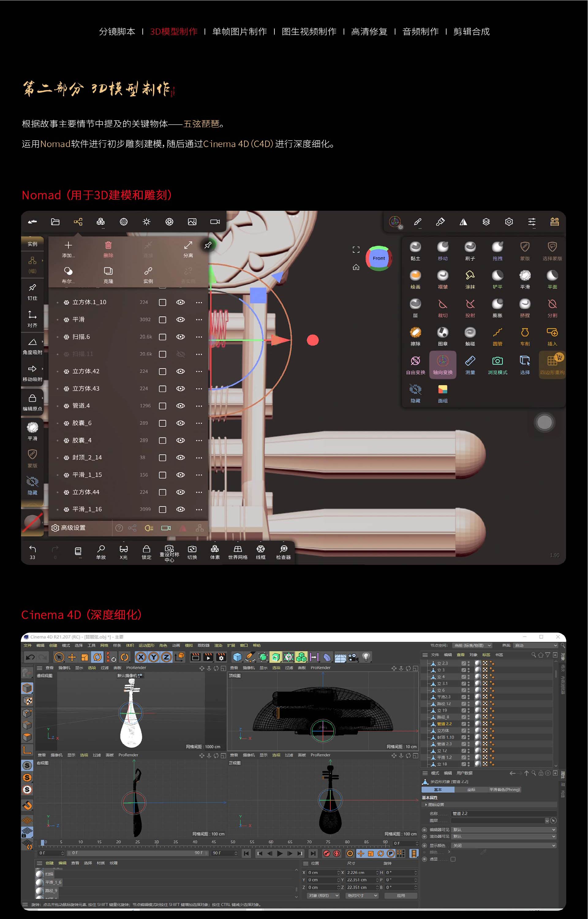This screenshot has width=588, height=919.
Task: Switch to the 坐标 attribute tab
Action: tap(471, 789)
